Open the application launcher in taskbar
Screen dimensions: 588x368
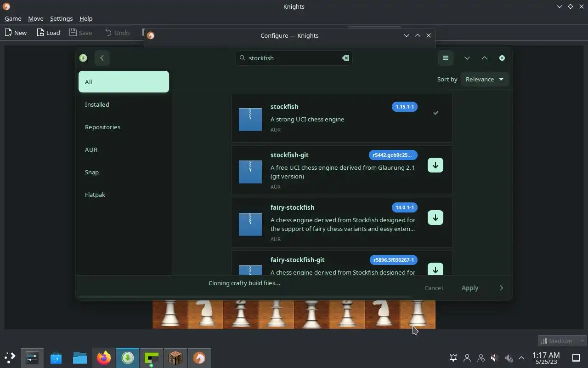[10, 357]
